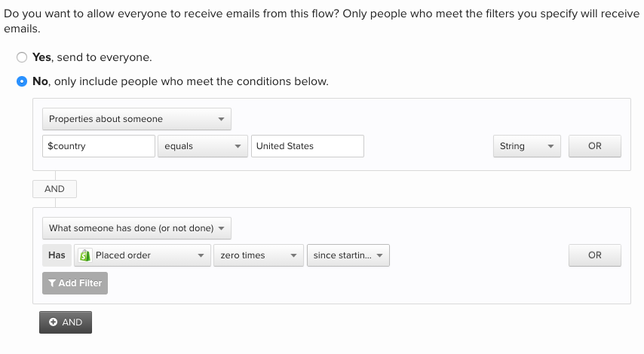Select the No radio button

point(22,81)
